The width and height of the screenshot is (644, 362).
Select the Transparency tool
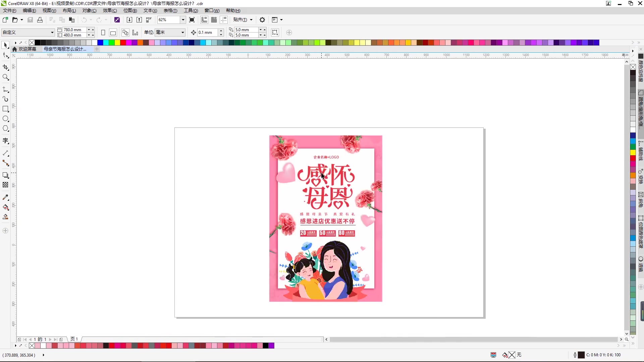(5, 185)
